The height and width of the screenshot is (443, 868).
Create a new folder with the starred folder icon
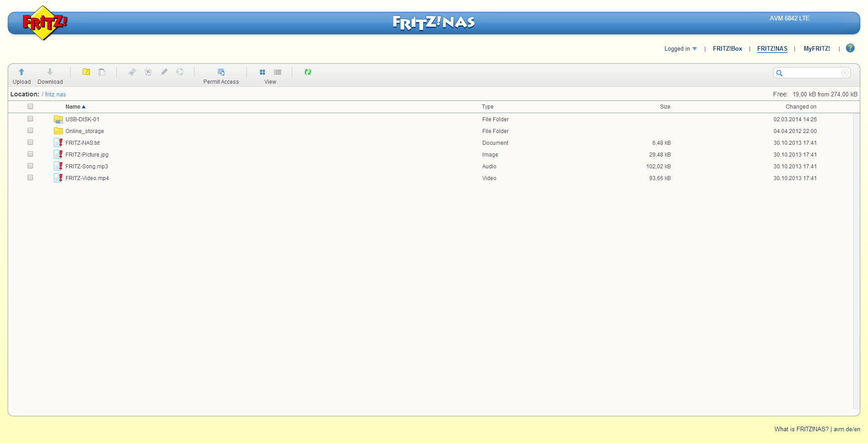[x=86, y=72]
